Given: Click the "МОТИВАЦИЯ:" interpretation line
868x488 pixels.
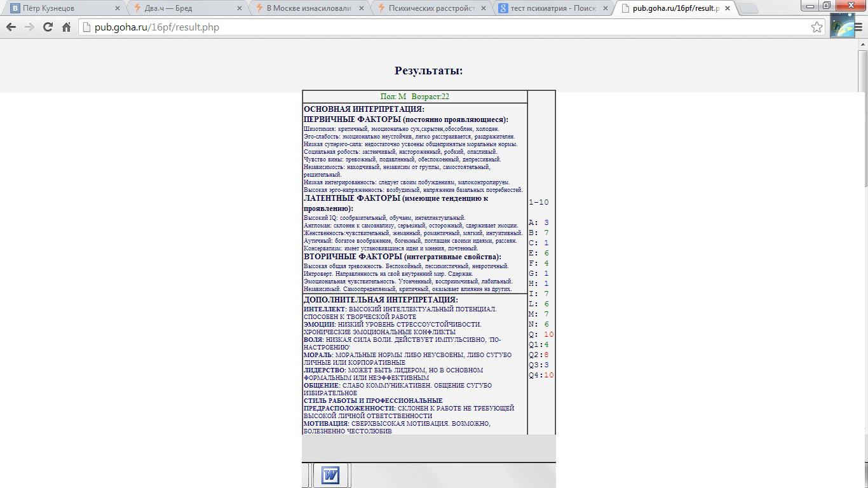Looking at the screenshot, I should pyautogui.click(x=397, y=428).
